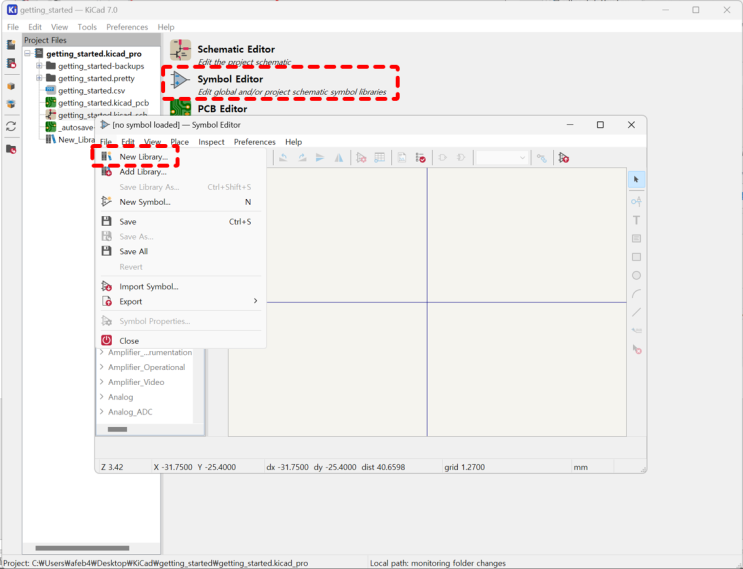This screenshot has height=569, width=743.
Task: Open the Help menu in Symbol Editor
Action: (293, 142)
